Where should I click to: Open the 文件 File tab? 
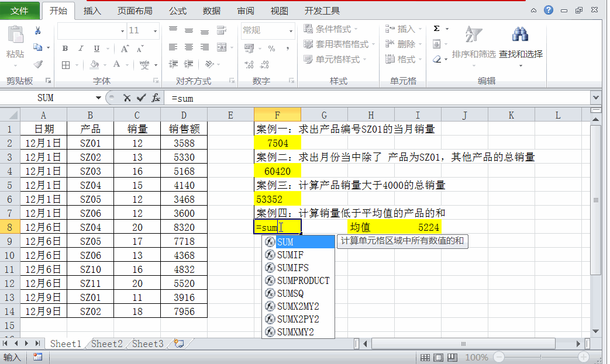pyautogui.click(x=19, y=11)
